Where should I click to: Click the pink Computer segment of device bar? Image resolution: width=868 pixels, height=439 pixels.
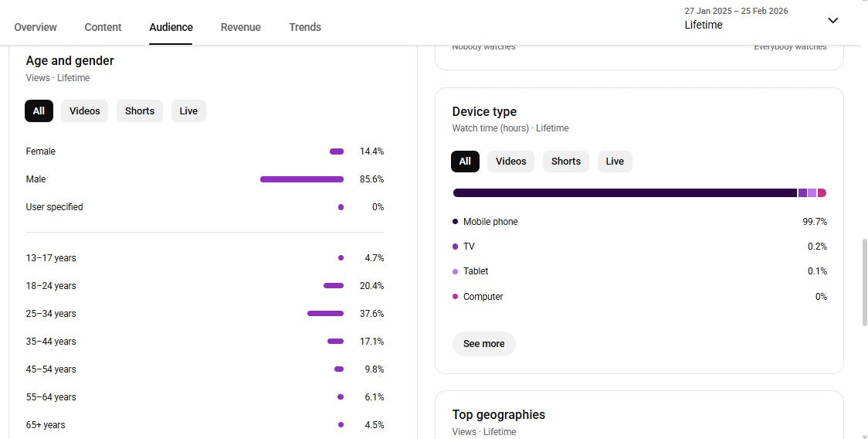coord(822,193)
